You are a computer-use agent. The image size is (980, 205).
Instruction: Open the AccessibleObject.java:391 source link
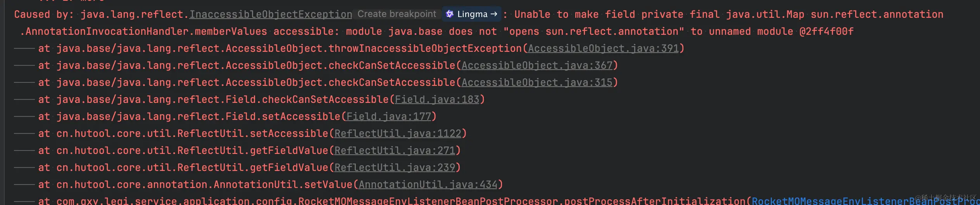[x=604, y=49]
